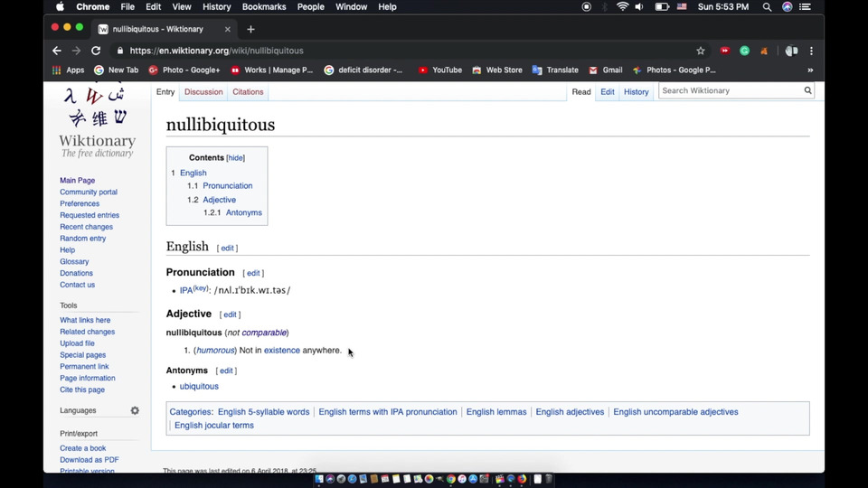Open the page History tab

coord(636,92)
